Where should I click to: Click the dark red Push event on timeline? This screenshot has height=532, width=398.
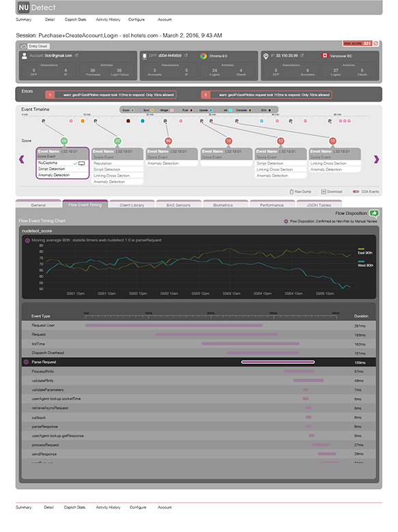coord(128,121)
